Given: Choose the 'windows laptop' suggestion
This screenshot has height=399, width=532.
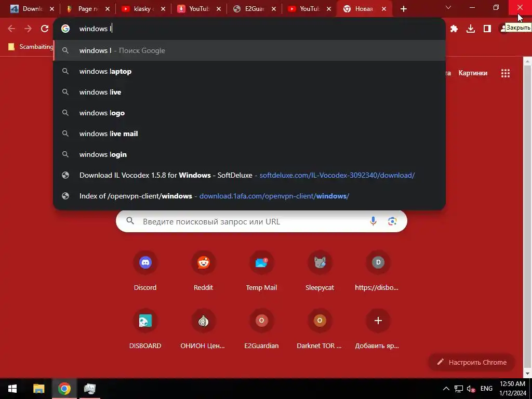Looking at the screenshot, I should 249,71.
